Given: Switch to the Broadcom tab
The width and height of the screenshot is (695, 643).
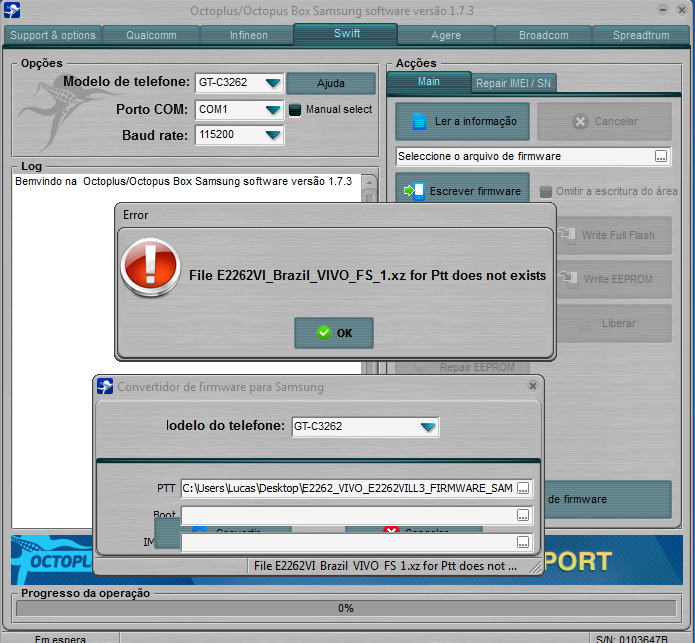Looking at the screenshot, I should pyautogui.click(x=543, y=35).
